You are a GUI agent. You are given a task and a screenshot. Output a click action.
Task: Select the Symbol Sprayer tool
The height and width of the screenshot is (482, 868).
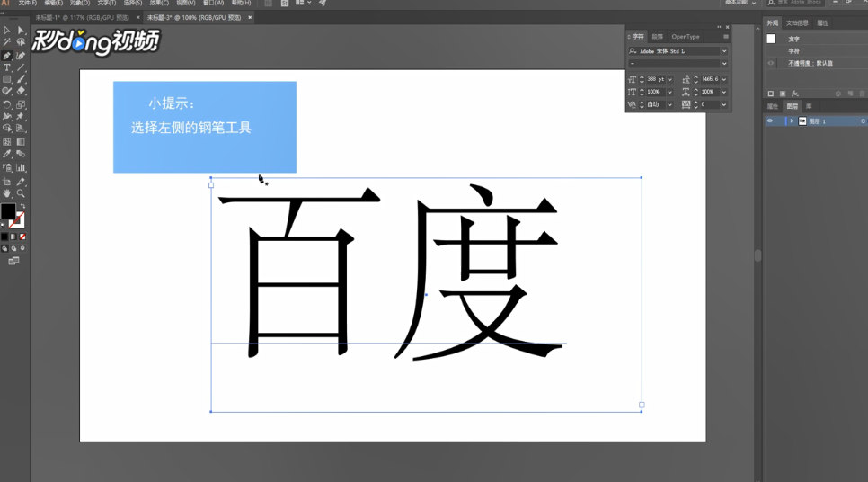(x=7, y=167)
